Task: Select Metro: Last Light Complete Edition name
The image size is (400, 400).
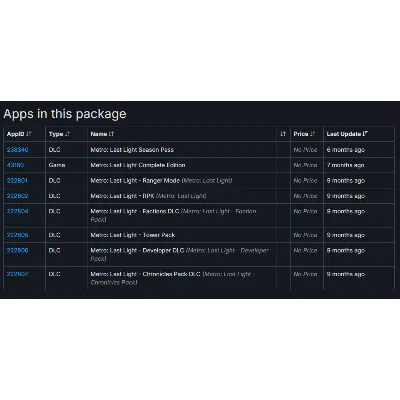Action: coord(138,165)
